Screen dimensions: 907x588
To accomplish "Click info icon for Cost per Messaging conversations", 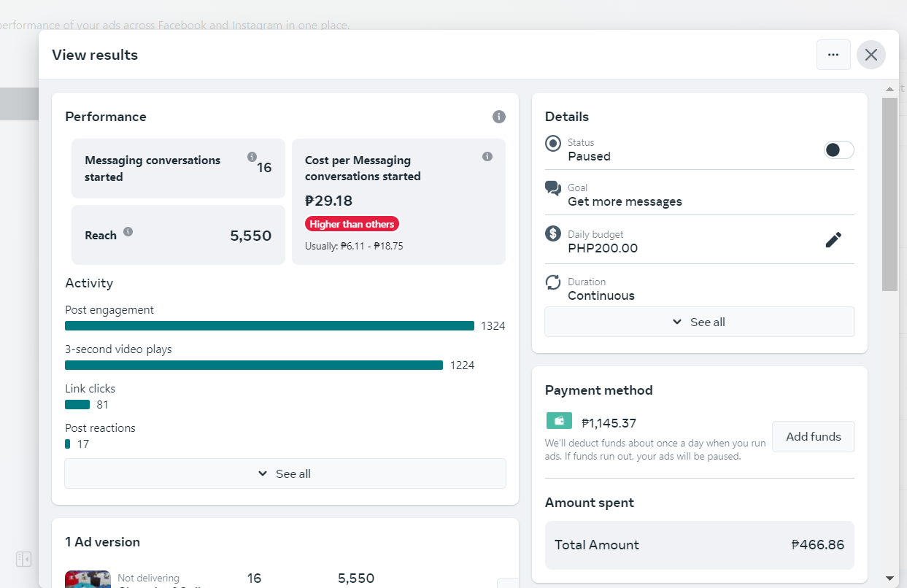I will [487, 157].
